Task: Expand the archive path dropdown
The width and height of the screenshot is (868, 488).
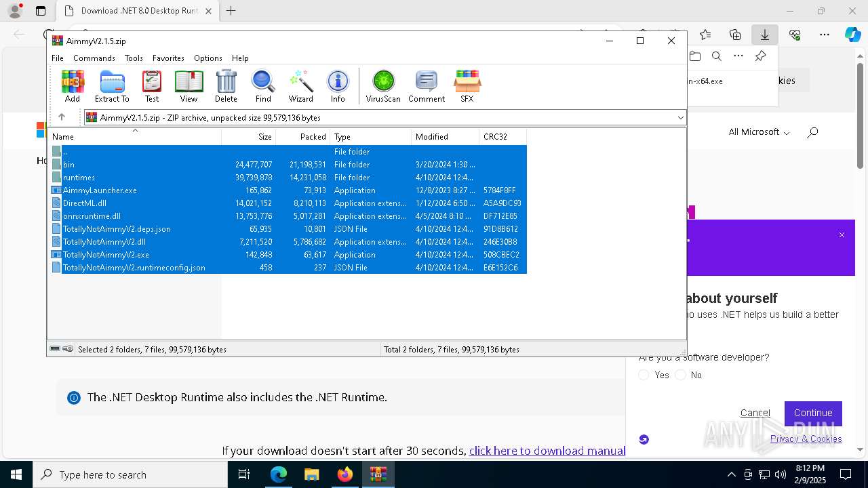Action: coord(680,117)
